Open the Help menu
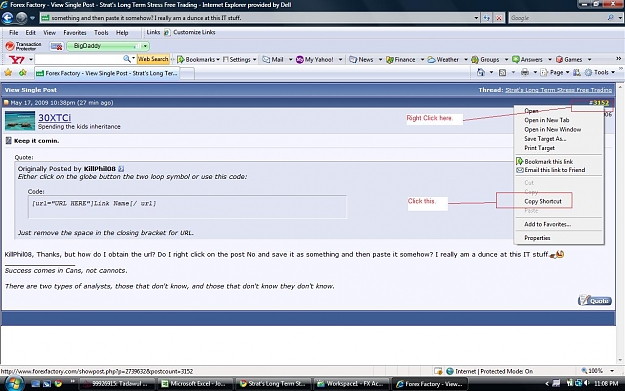The image size is (625, 391). pyautogui.click(x=122, y=33)
